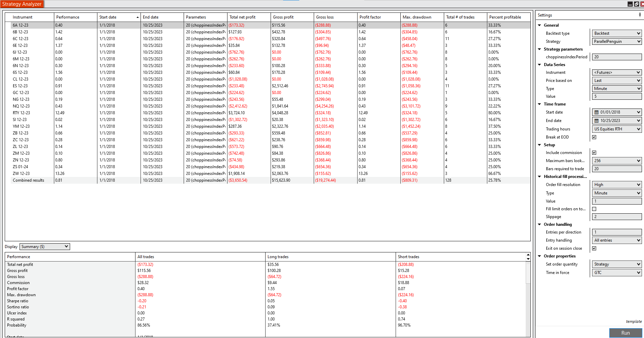Open the template link in Settings
Viewport: 644px width, 338px height.
click(634, 321)
